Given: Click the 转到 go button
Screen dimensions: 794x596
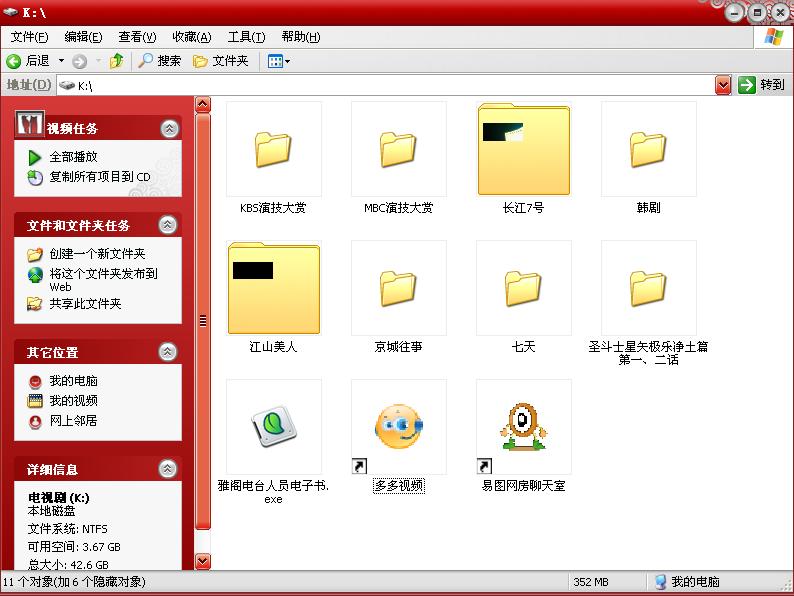Looking at the screenshot, I should (x=761, y=85).
